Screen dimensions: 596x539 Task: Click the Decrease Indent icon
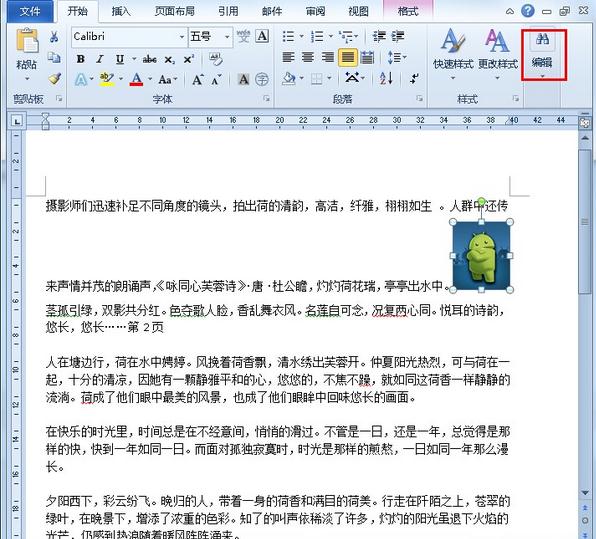point(379,36)
